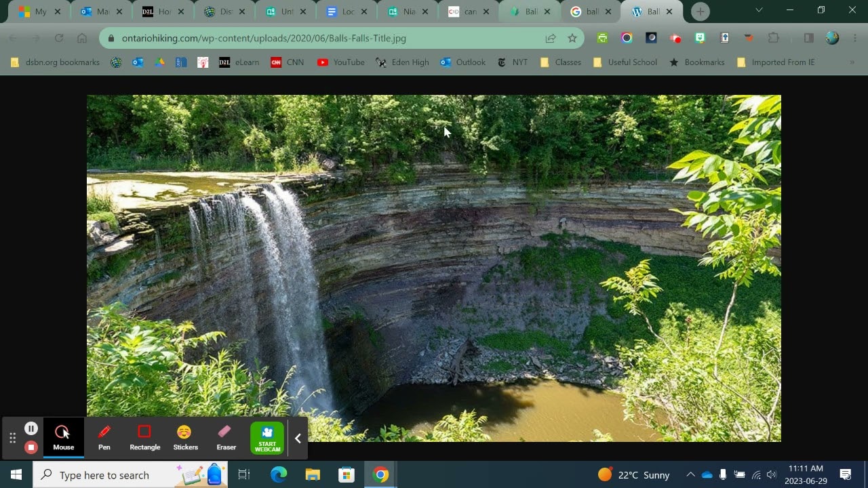This screenshot has width=868, height=488.
Task: Open the Extensions puzzle icon
Action: click(774, 38)
